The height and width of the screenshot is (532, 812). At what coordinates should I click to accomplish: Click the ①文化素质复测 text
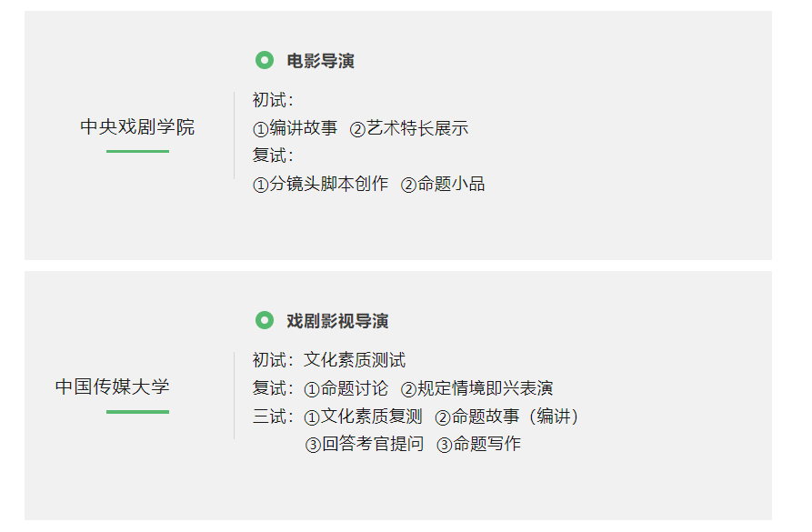[x=363, y=417]
